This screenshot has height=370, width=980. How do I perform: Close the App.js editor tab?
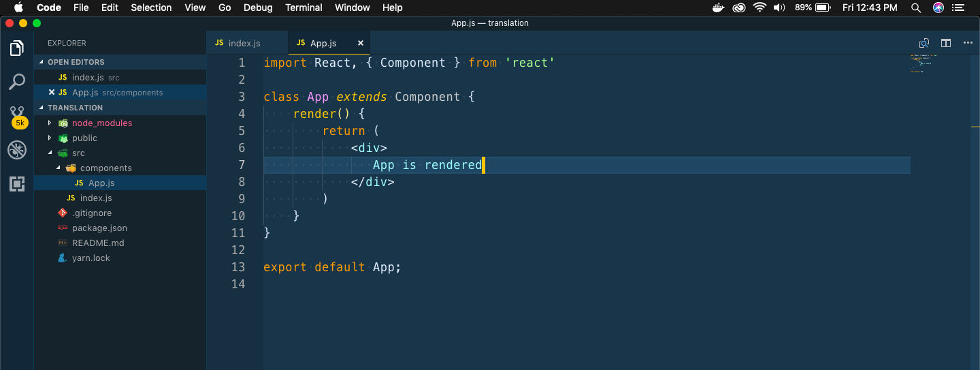[361, 43]
